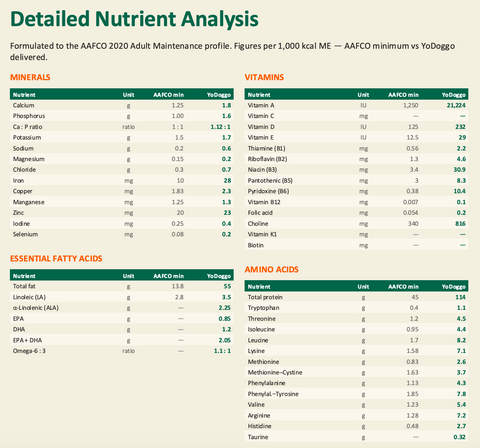Select the Chloride nutrient name

pos(24,170)
